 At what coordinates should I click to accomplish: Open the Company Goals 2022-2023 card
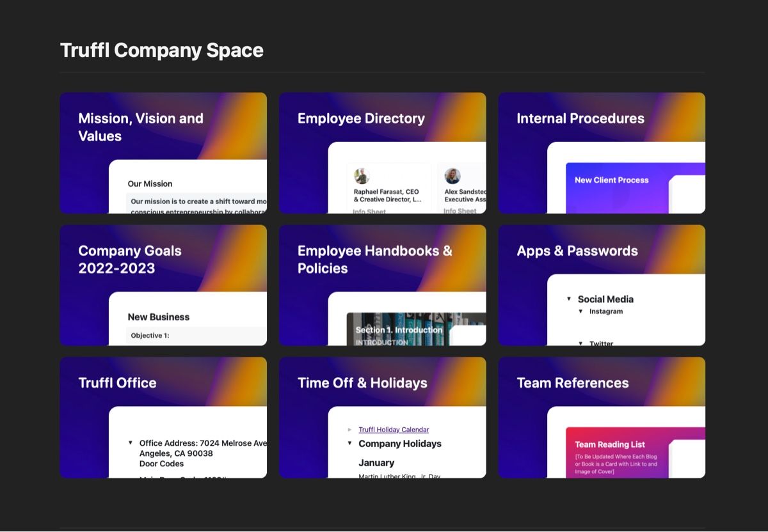click(163, 285)
